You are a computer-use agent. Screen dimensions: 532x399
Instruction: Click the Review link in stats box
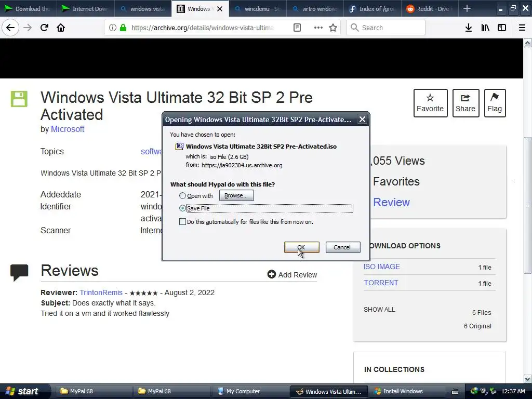(x=392, y=202)
